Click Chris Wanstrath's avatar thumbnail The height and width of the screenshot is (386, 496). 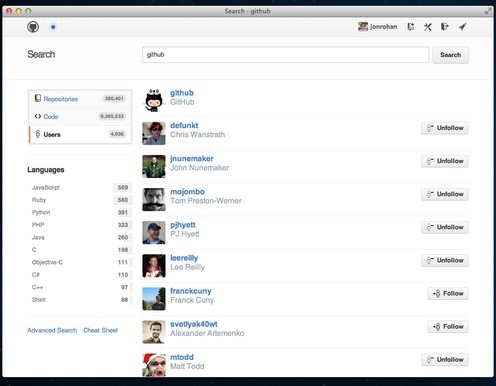pos(154,133)
